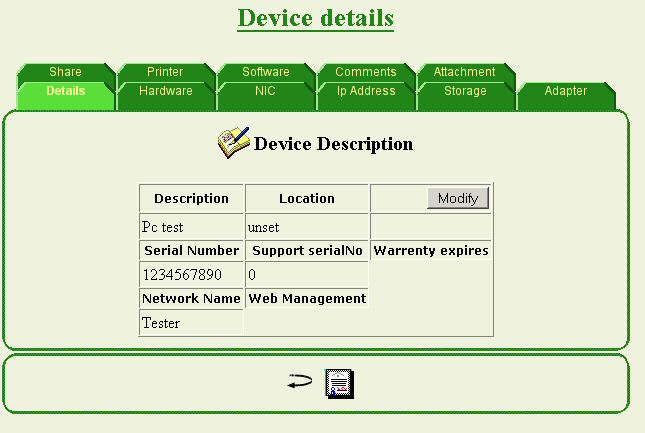This screenshot has height=433, width=645.
Task: Click the document report icon
Action: point(340,383)
